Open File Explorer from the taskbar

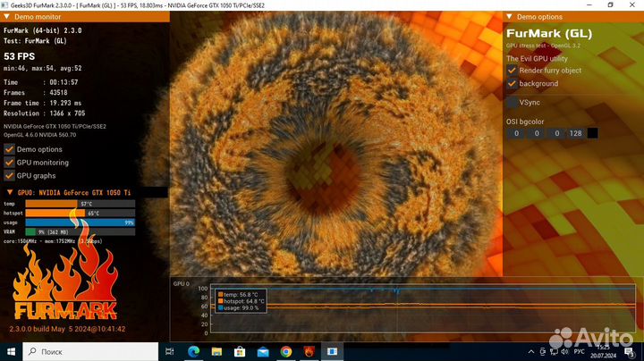[218, 353]
